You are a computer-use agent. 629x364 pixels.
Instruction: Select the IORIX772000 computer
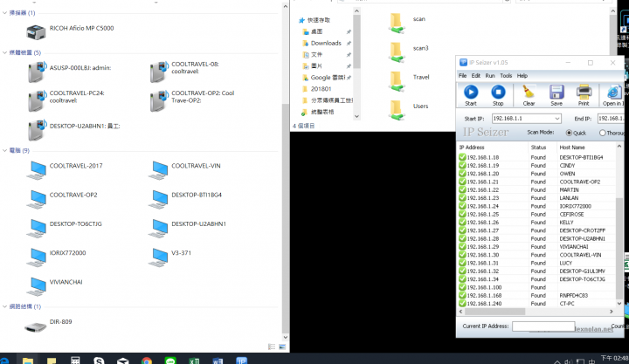pos(57,257)
